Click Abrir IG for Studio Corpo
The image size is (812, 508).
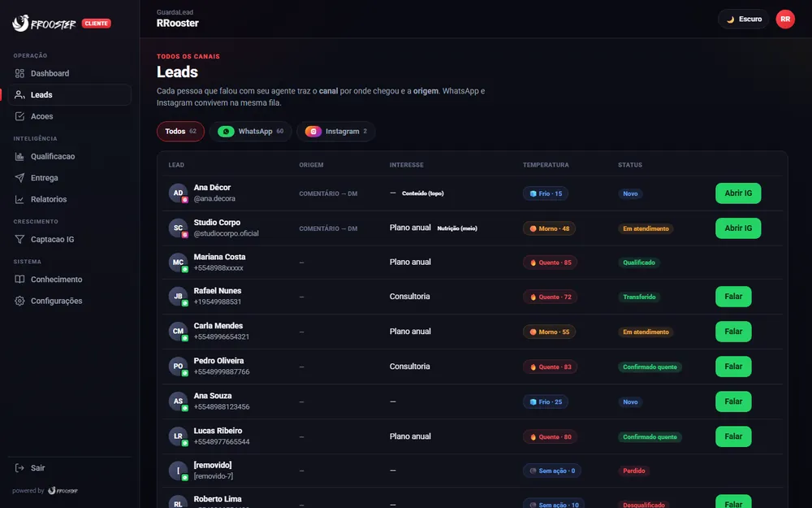click(738, 228)
